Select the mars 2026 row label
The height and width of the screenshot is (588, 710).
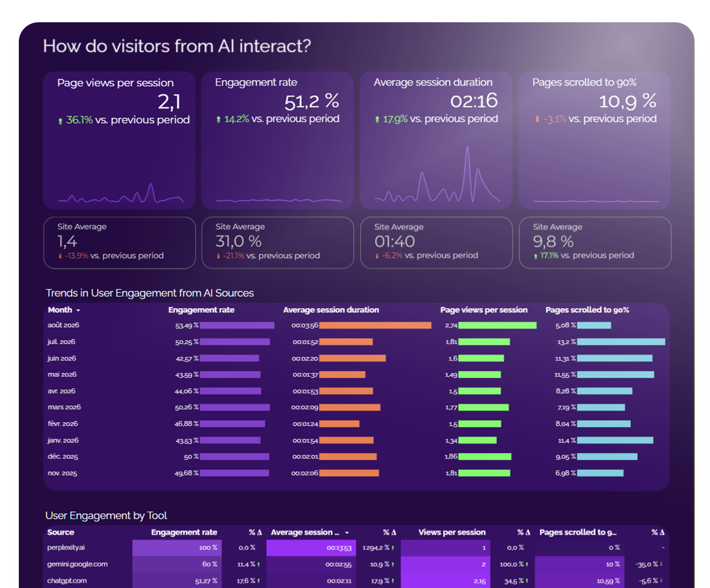pyautogui.click(x=64, y=407)
